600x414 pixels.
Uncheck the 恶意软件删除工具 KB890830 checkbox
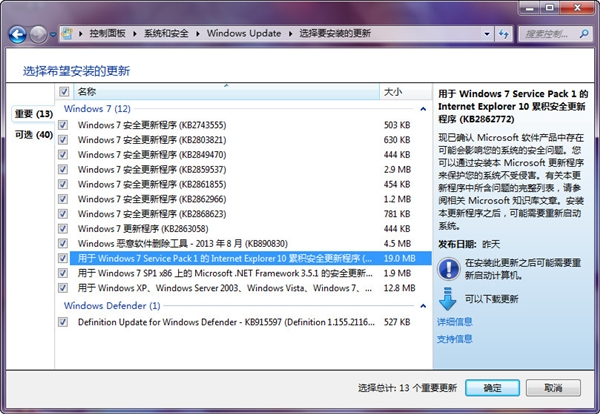coord(63,244)
